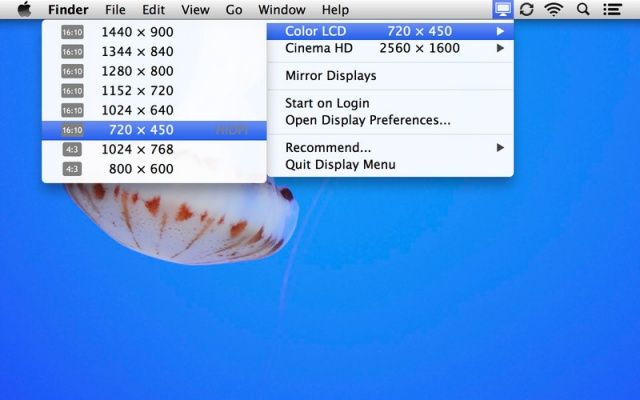The height and width of the screenshot is (400, 640).
Task: Open the Finder menu
Action: tap(68, 10)
